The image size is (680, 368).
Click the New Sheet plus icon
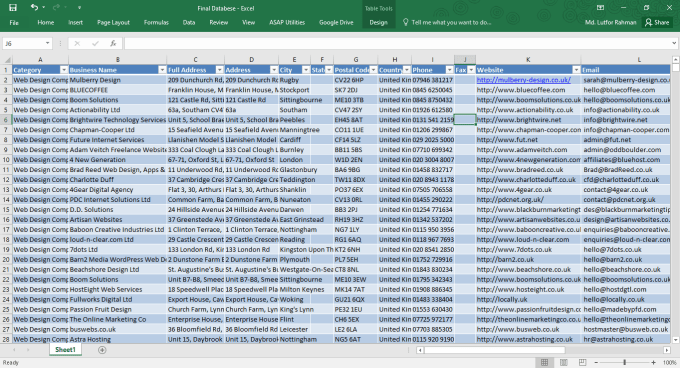tap(102, 350)
